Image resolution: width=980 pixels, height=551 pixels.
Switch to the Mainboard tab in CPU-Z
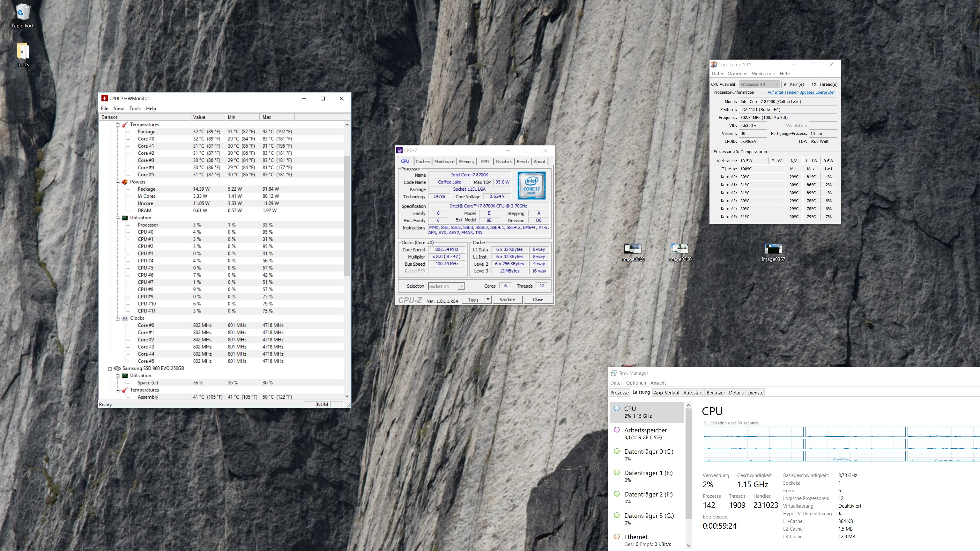[x=444, y=162]
